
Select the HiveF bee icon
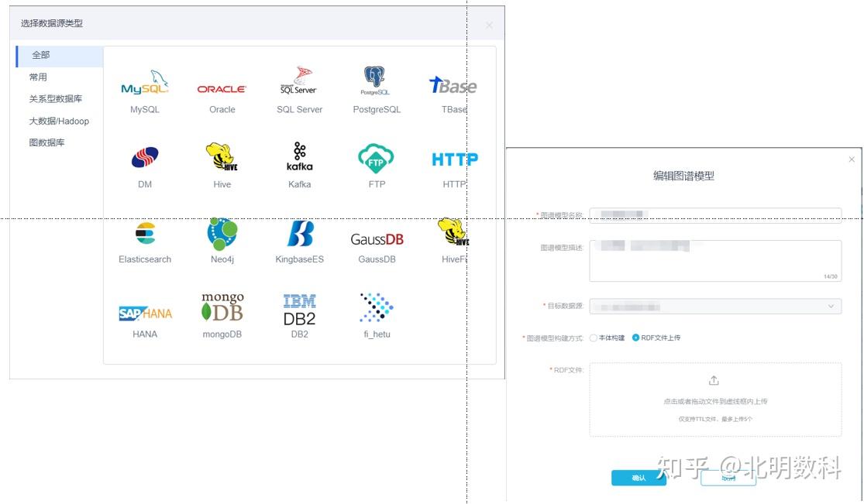point(453,232)
